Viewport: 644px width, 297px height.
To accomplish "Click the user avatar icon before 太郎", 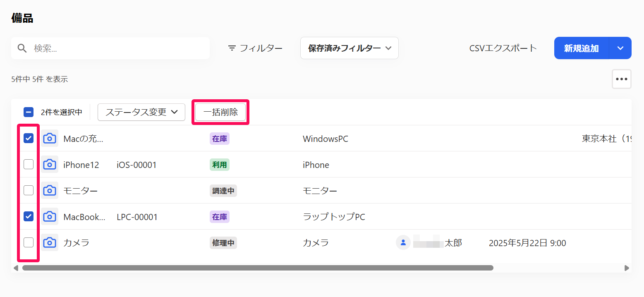I will point(403,242).
